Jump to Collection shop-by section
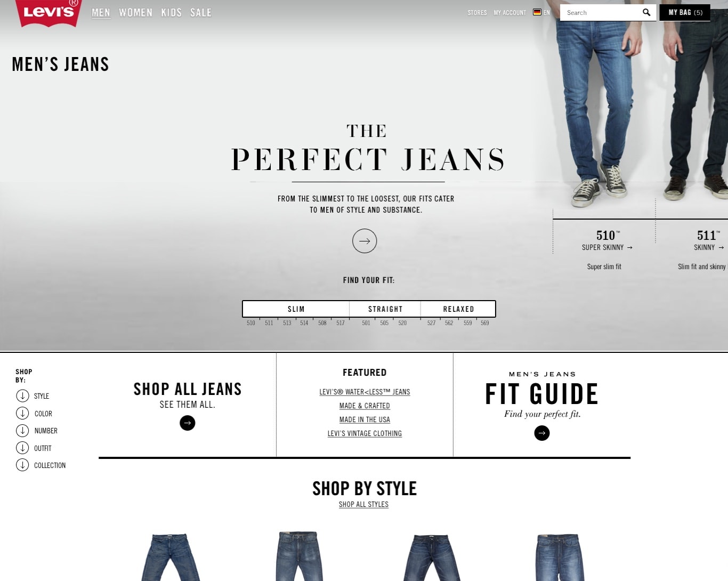Image resolution: width=728 pixels, height=581 pixels. pos(50,465)
